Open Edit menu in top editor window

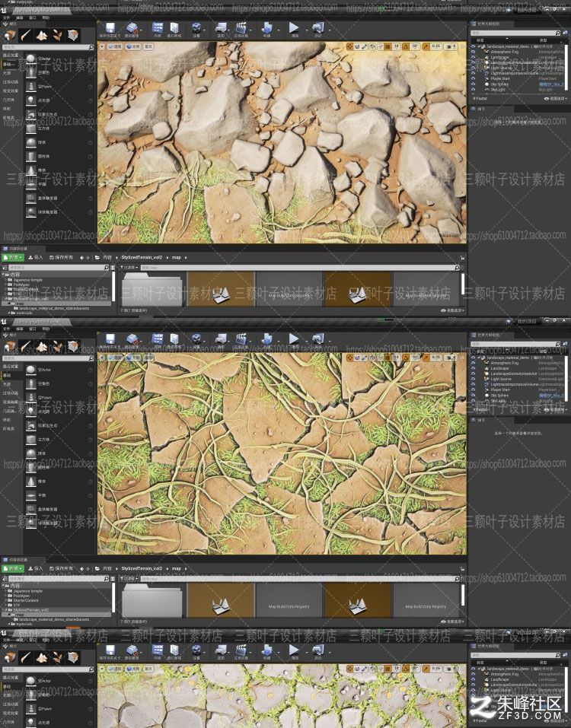tap(19, 17)
